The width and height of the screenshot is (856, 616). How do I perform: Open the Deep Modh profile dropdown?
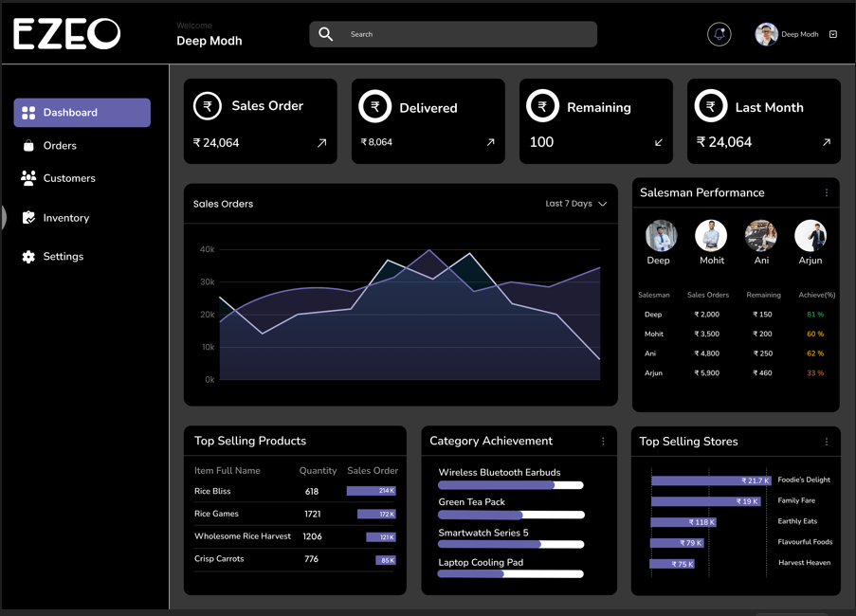point(833,34)
